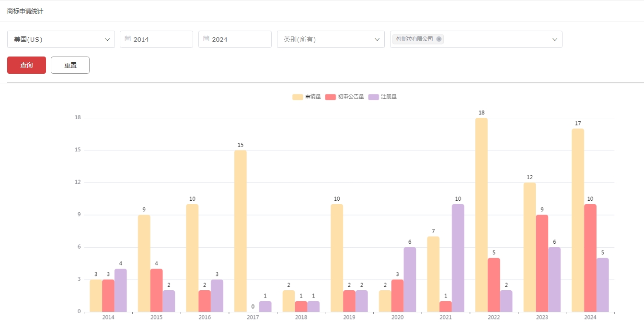
Task: Click the yellow 申请量 legend color swatch
Action: point(298,97)
